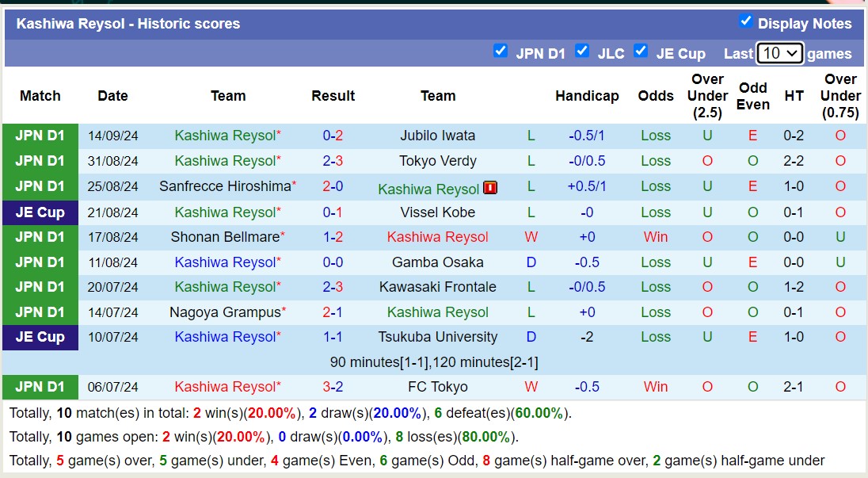Open the Jubilo Iwata team link
Viewport: 868px width, 478px height.
pyautogui.click(x=437, y=136)
